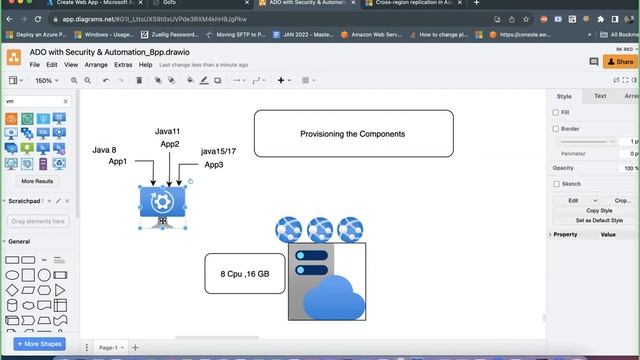This screenshot has width=640, height=360.
Task: Select the cylinder shape in General
Action: 12,305
